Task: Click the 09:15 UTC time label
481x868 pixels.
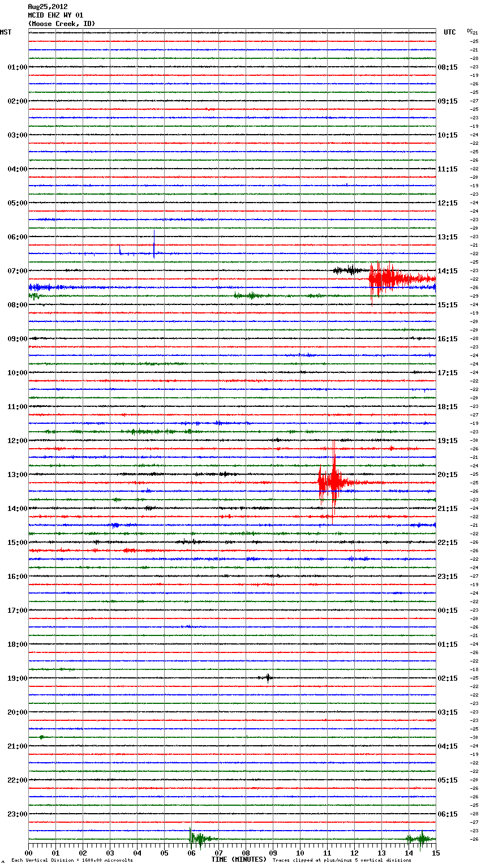Action: [x=448, y=101]
